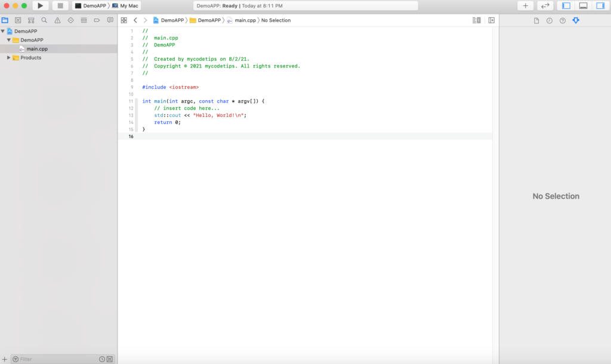Select the DemoAPP project row
This screenshot has width=611, height=364.
tap(58, 31)
